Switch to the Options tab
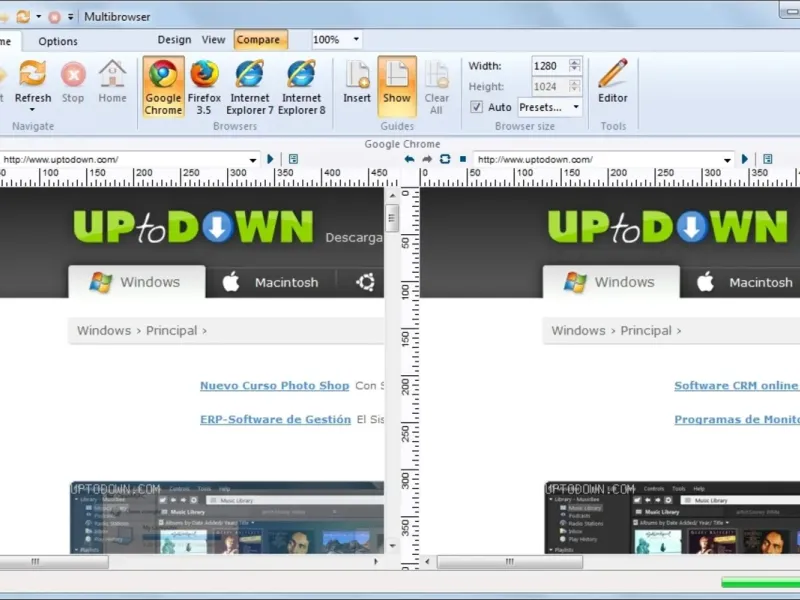The height and width of the screenshot is (600, 800). (58, 41)
